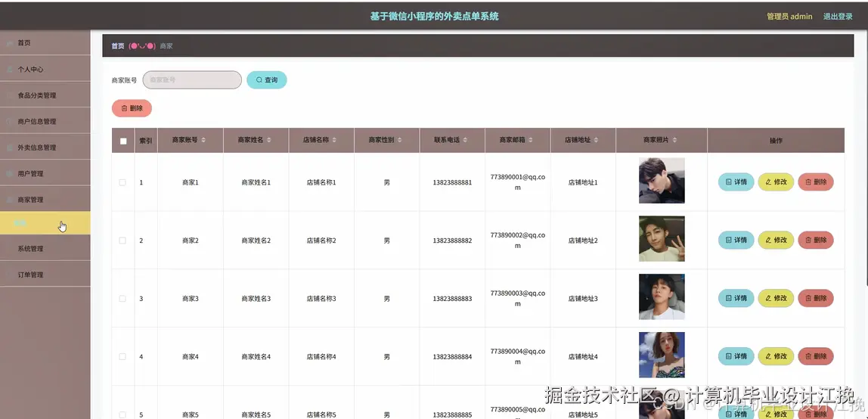The height and width of the screenshot is (419, 868).
Task: Open the photo thumbnail for 商家1
Action: [662, 181]
